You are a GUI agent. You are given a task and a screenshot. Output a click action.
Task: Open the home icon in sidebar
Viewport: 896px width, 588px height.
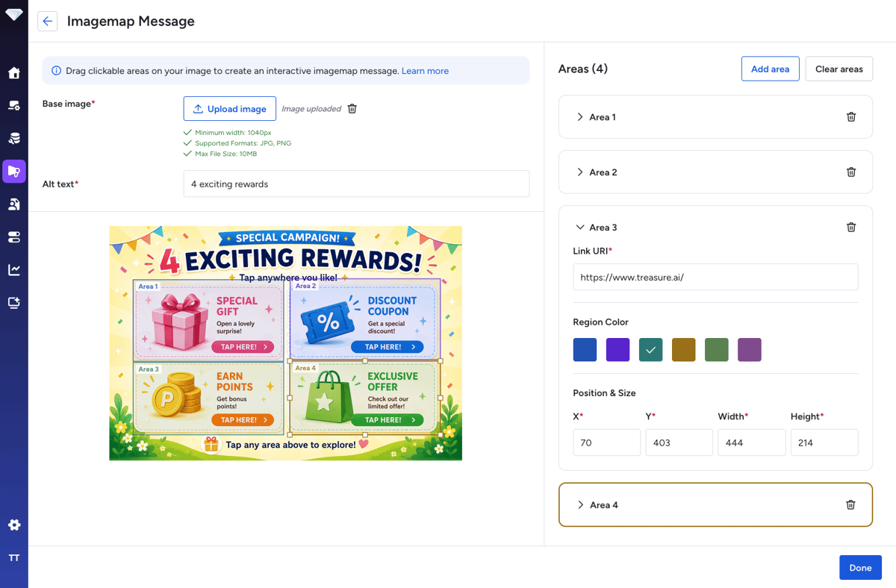[x=14, y=73]
